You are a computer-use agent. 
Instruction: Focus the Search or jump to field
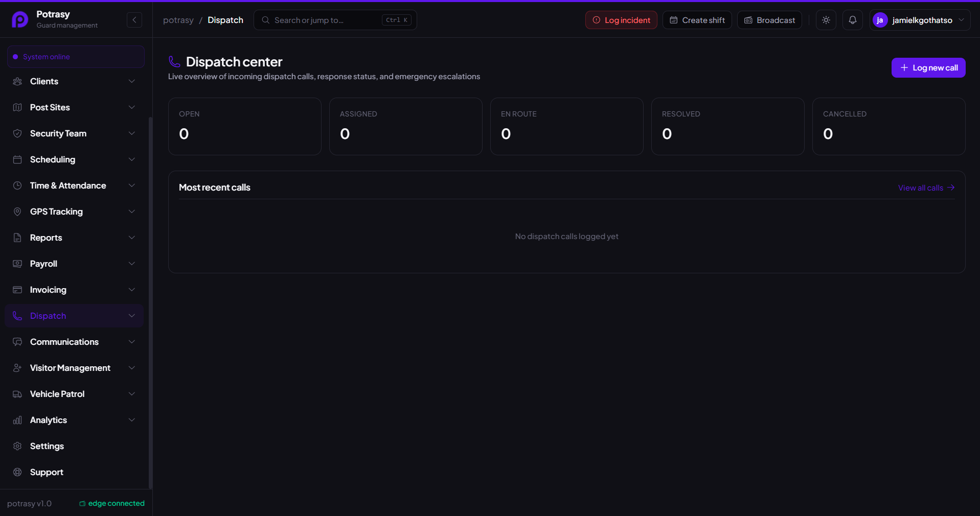coord(335,20)
